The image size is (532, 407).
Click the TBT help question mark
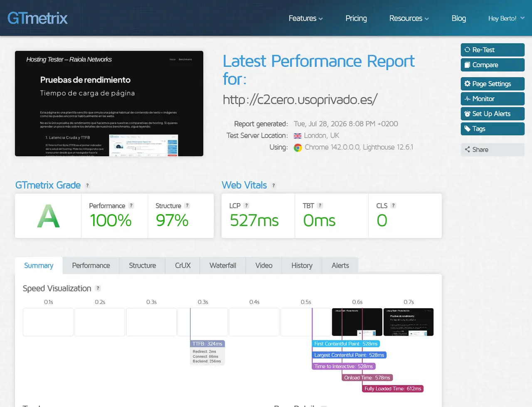pos(320,206)
